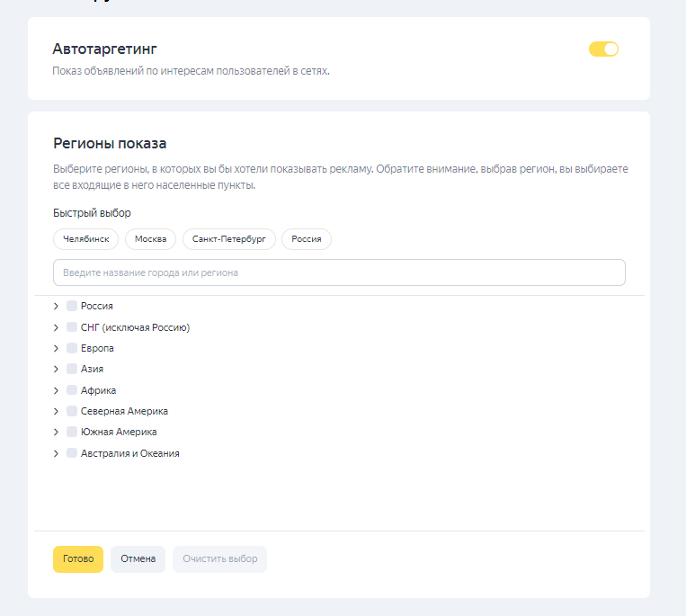
Task: Expand the Азия chevron arrow
Action: coord(56,370)
